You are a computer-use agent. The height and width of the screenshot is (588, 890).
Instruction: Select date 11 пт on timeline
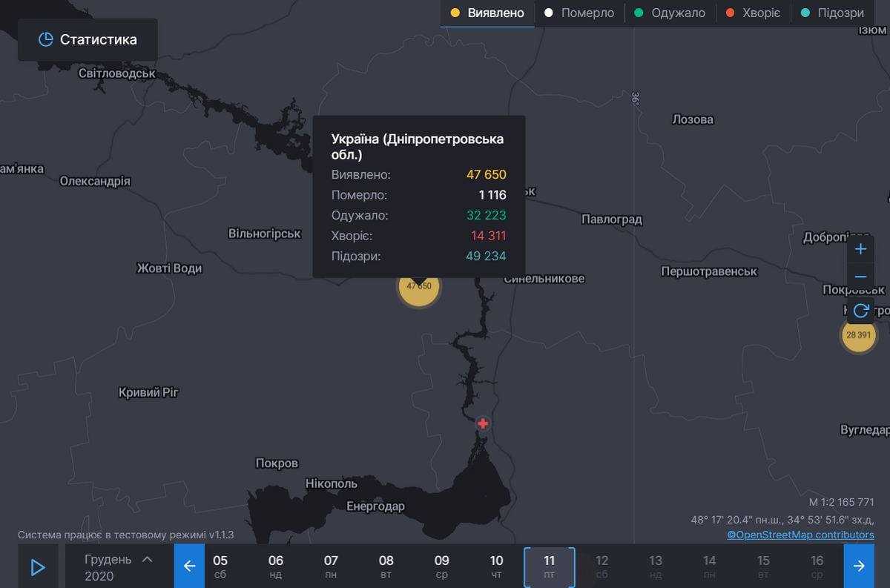(550, 567)
